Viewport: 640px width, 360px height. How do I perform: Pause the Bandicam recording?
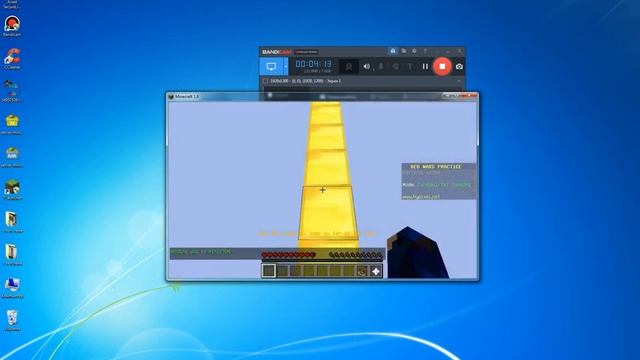[x=425, y=66]
